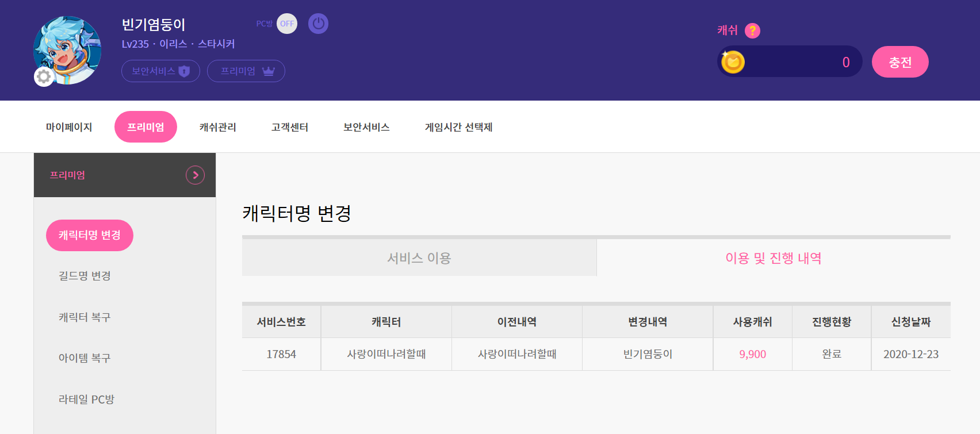Click the 완료 status cell
Image resolution: width=980 pixels, height=434 pixels.
click(832, 354)
